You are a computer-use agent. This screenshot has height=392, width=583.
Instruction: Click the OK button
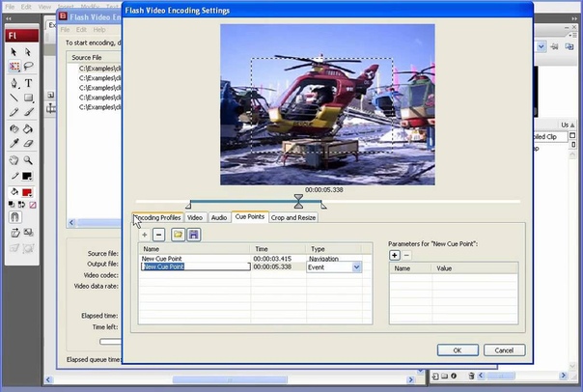(x=458, y=350)
